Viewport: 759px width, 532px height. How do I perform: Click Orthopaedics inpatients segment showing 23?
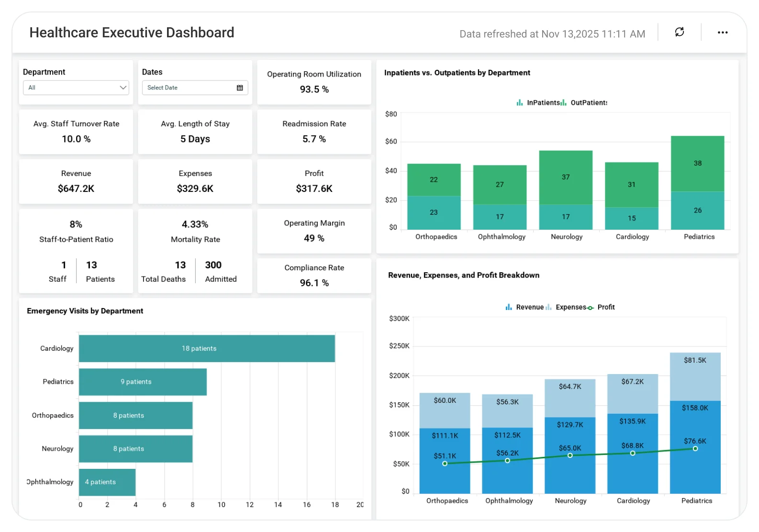(x=434, y=212)
